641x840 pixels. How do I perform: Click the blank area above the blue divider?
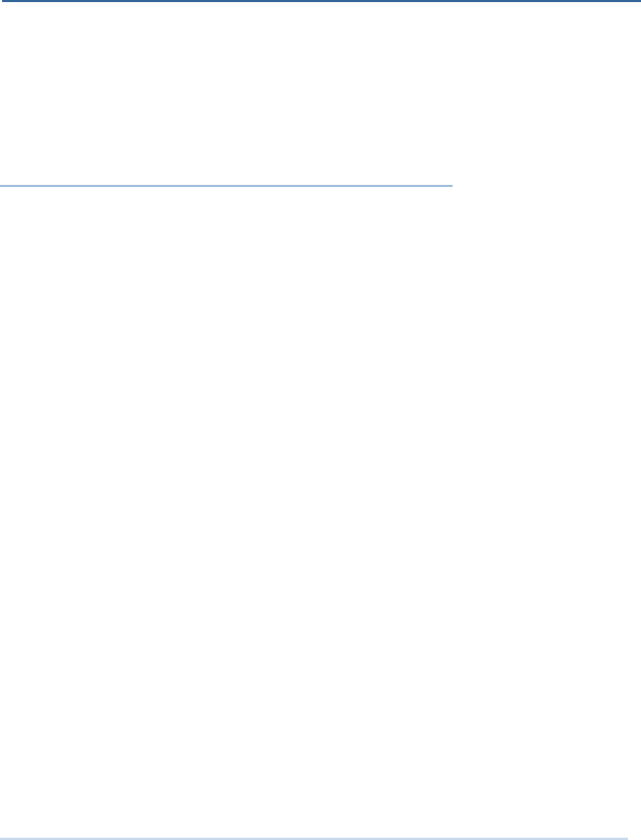(226, 93)
